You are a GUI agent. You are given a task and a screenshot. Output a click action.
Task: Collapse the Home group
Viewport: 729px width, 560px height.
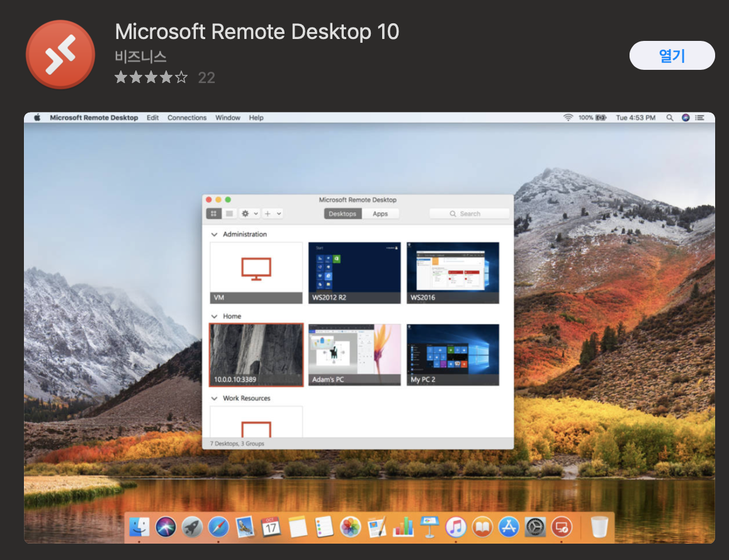pos(214,316)
